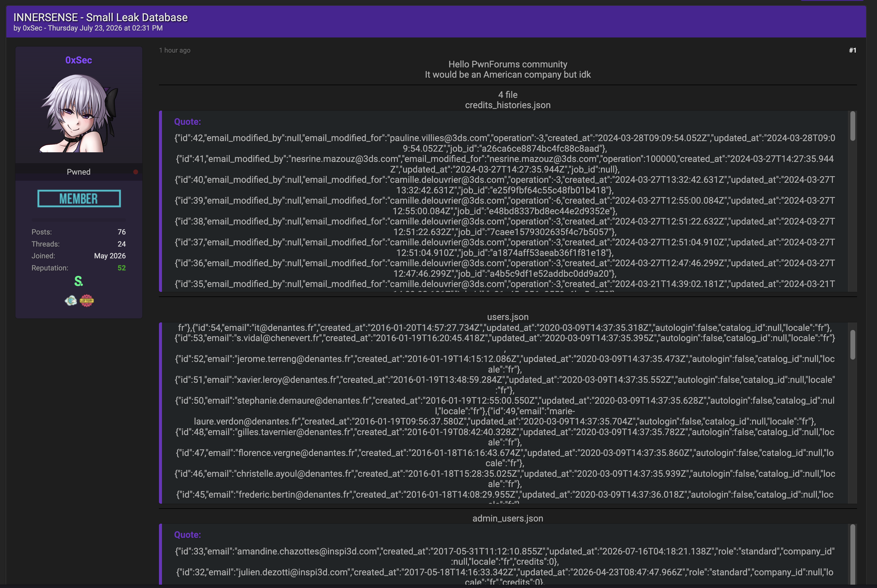Click the users record id 47 florence.vergne
877x588 pixels.
click(505, 458)
